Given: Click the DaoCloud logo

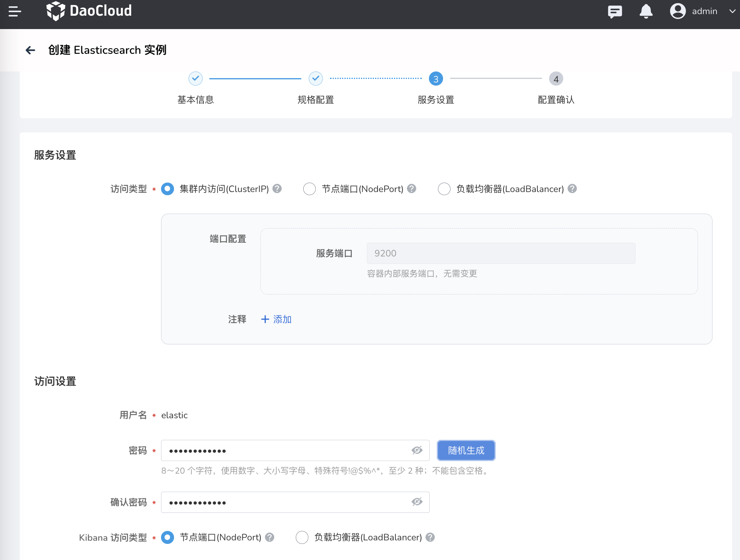Looking at the screenshot, I should (x=89, y=11).
